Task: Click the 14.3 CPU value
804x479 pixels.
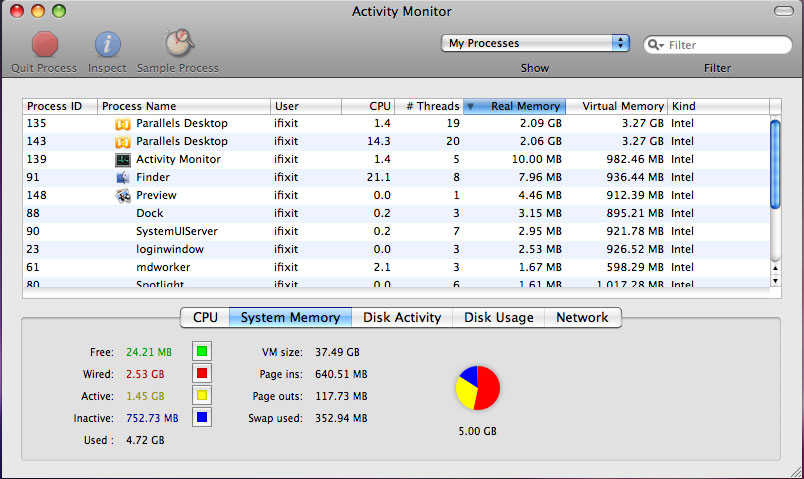Action: click(378, 142)
